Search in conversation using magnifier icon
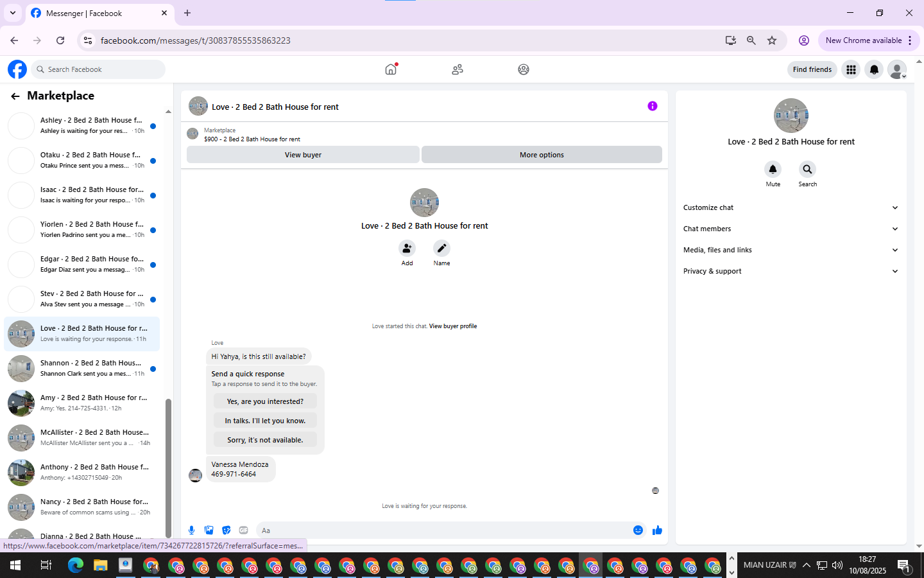This screenshot has width=924, height=578. [807, 170]
